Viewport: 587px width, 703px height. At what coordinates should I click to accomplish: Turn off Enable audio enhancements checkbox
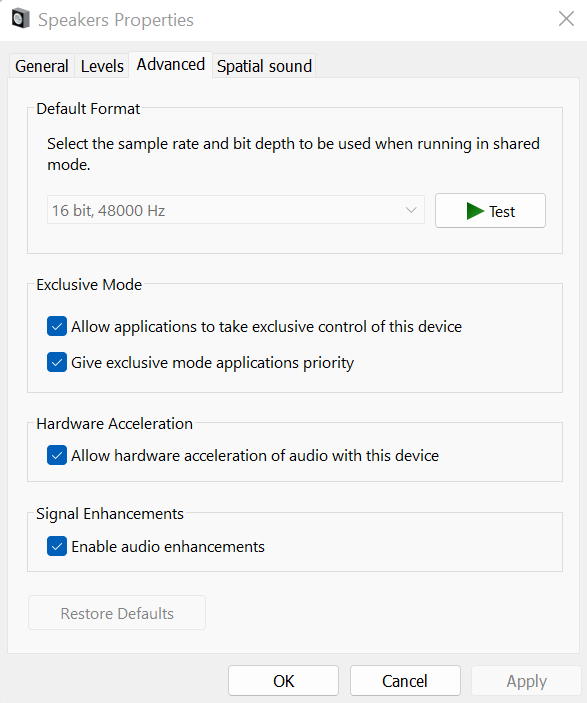coord(57,546)
